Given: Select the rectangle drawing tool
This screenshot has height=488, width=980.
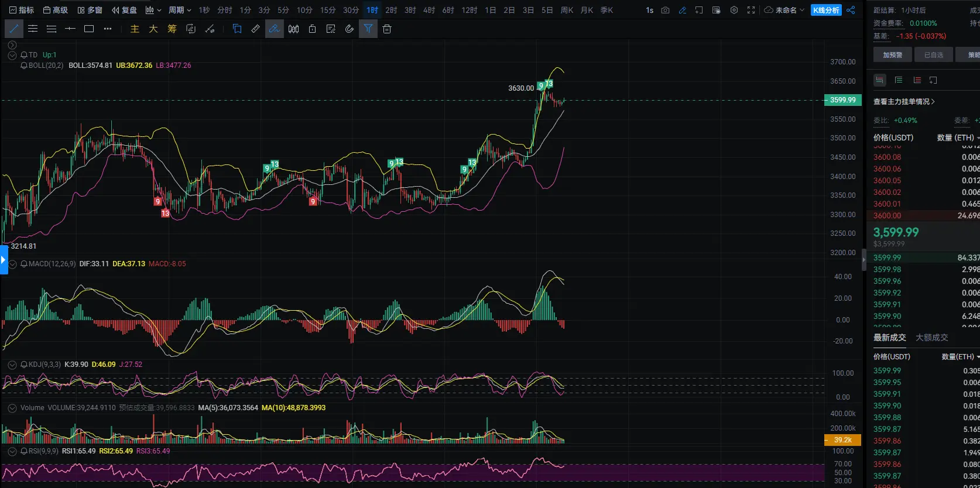Looking at the screenshot, I should point(89,29).
